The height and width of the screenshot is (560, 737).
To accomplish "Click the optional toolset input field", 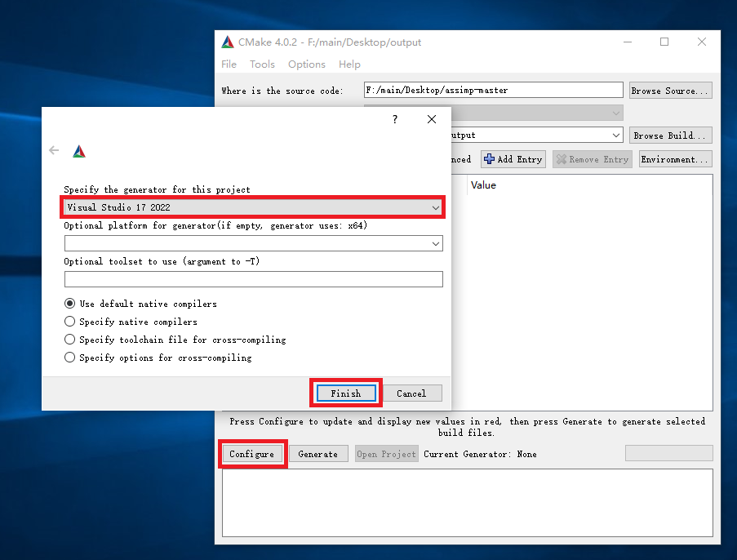I will pos(253,279).
